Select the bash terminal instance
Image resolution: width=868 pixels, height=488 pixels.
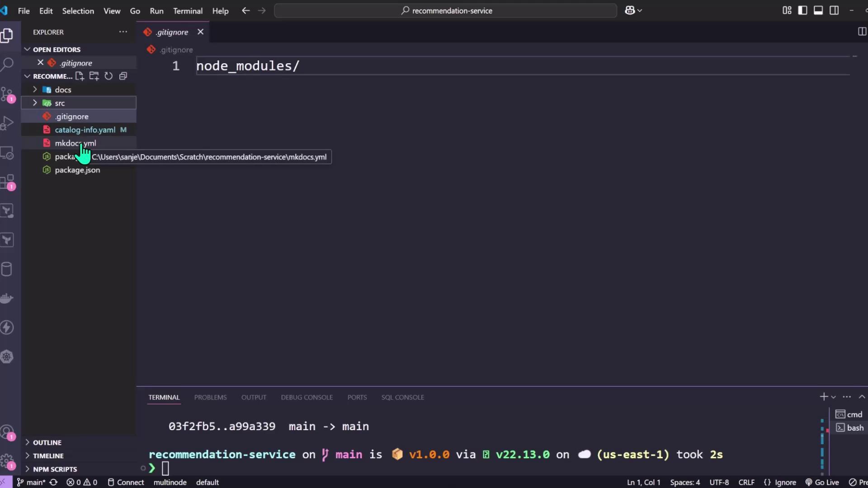(x=850, y=427)
